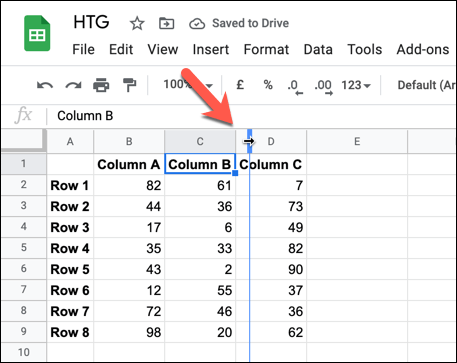Select the column E header

(x=357, y=142)
